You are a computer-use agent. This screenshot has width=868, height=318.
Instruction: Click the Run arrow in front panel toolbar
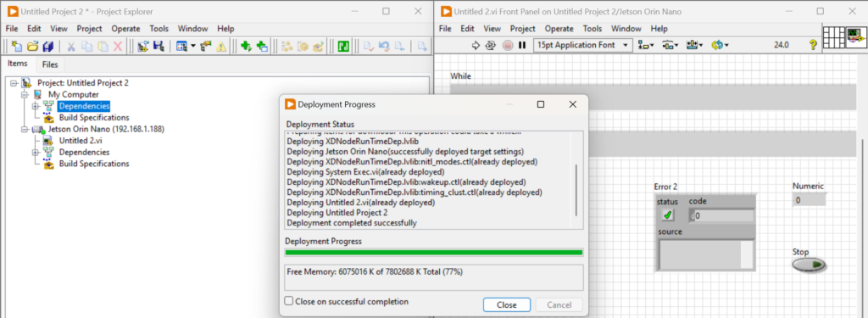tap(476, 46)
